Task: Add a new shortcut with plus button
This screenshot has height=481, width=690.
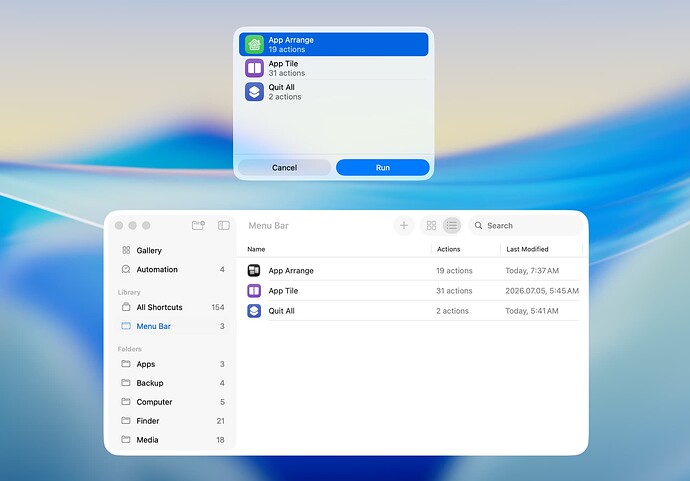Action: tap(404, 226)
